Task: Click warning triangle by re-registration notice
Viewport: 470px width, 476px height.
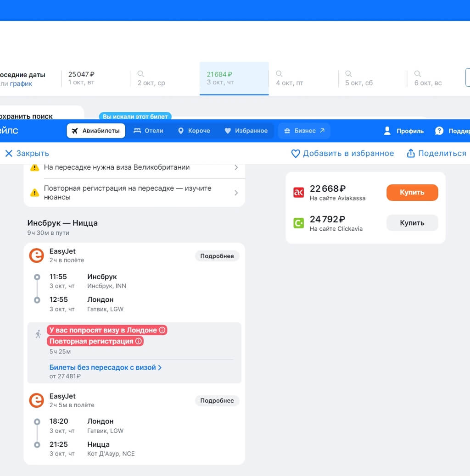Action: 34,193
